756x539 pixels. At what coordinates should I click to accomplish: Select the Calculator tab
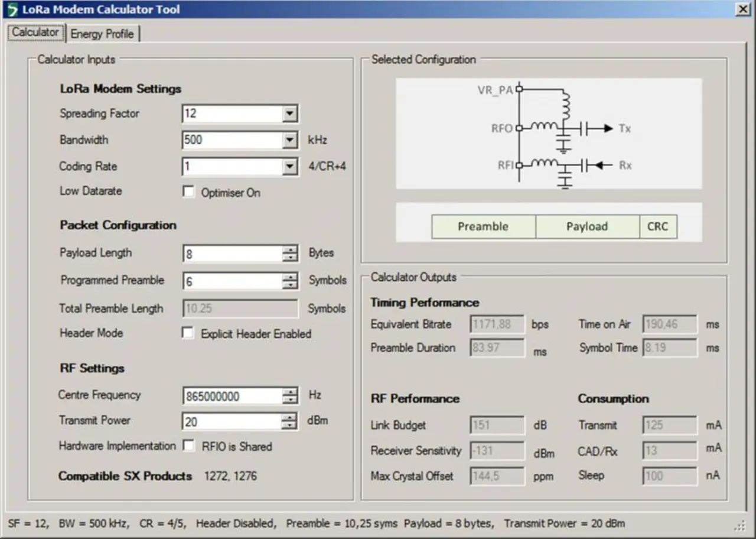pos(35,33)
